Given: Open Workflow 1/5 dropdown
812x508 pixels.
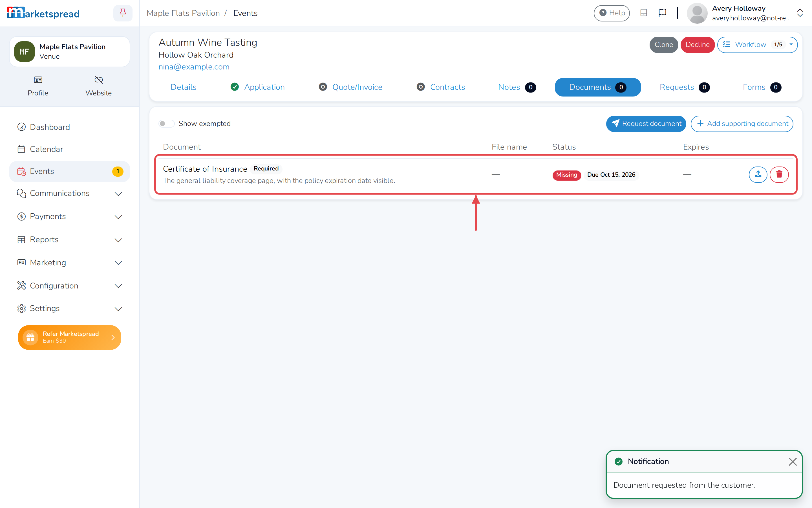Looking at the screenshot, I should click(x=757, y=45).
